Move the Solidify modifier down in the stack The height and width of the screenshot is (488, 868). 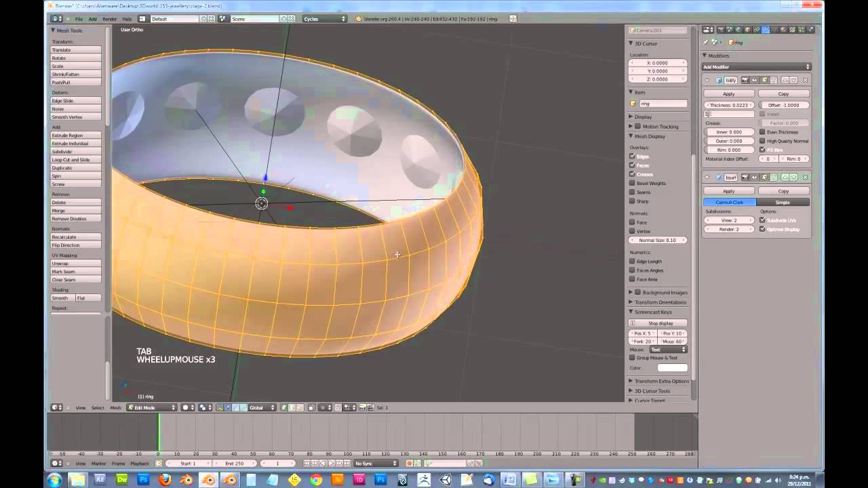tap(794, 80)
